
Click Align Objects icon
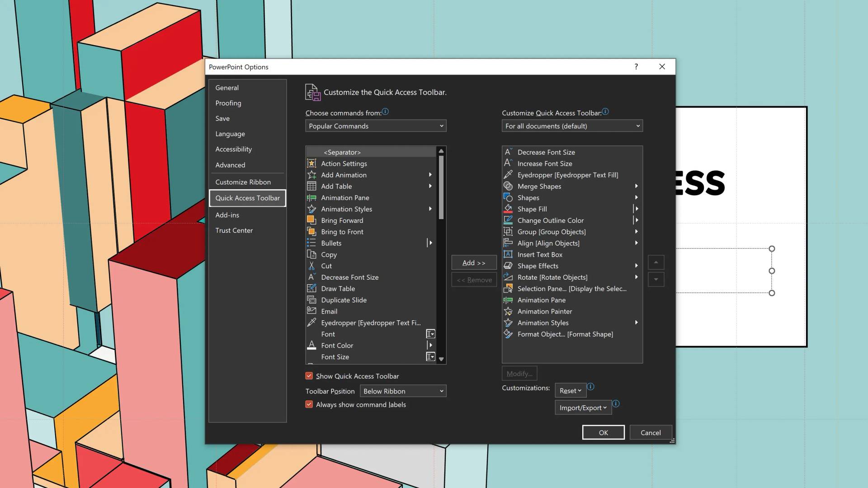tap(508, 243)
